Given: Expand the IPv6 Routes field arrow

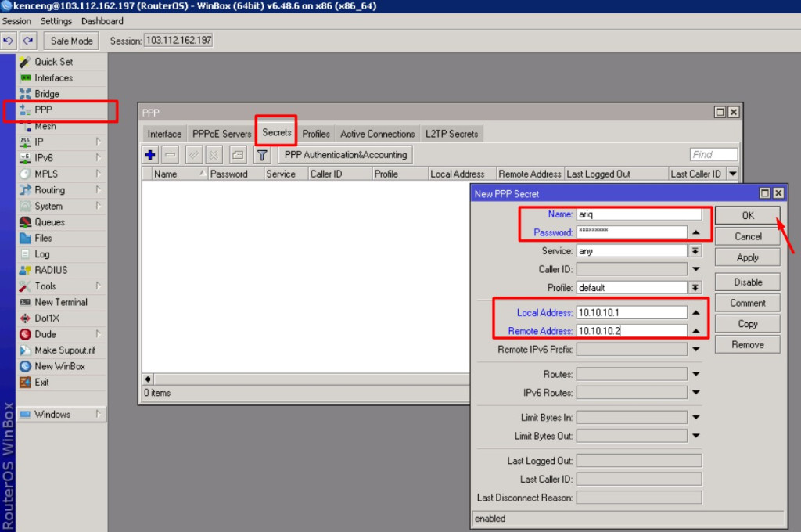Looking at the screenshot, I should click(695, 393).
